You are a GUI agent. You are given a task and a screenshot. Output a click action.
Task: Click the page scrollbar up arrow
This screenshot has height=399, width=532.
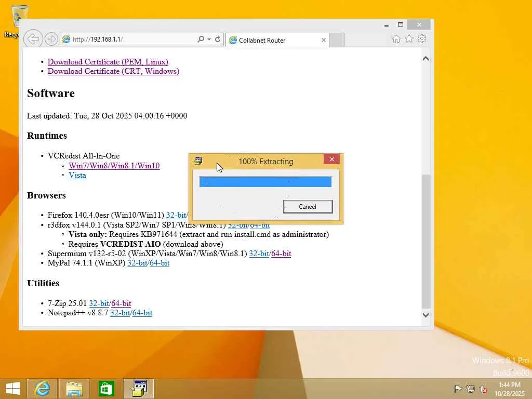[425, 59]
